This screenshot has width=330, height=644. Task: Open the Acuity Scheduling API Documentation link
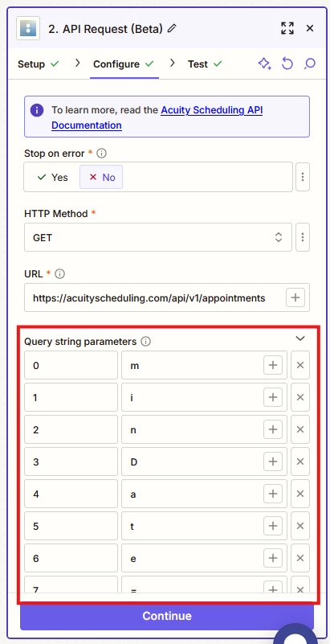coord(157,118)
